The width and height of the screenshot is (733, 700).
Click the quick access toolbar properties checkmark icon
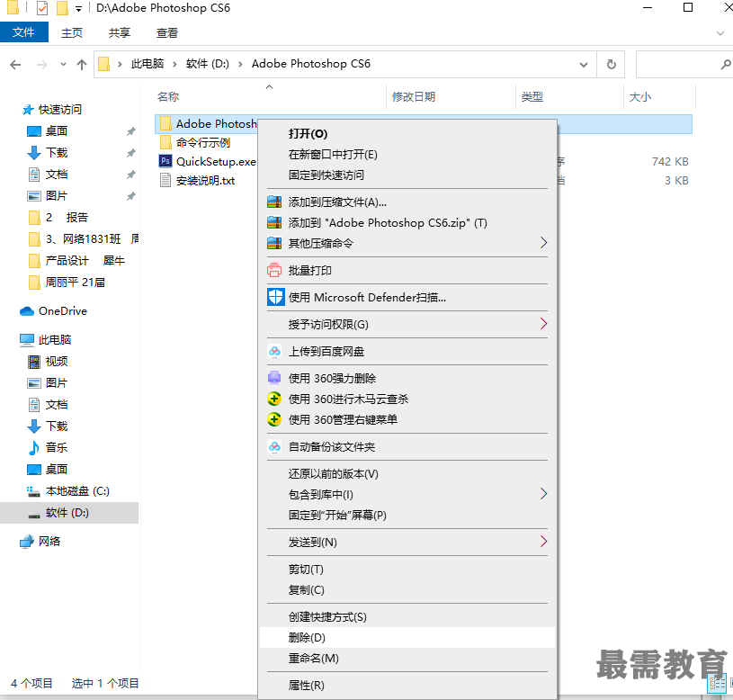(42, 8)
